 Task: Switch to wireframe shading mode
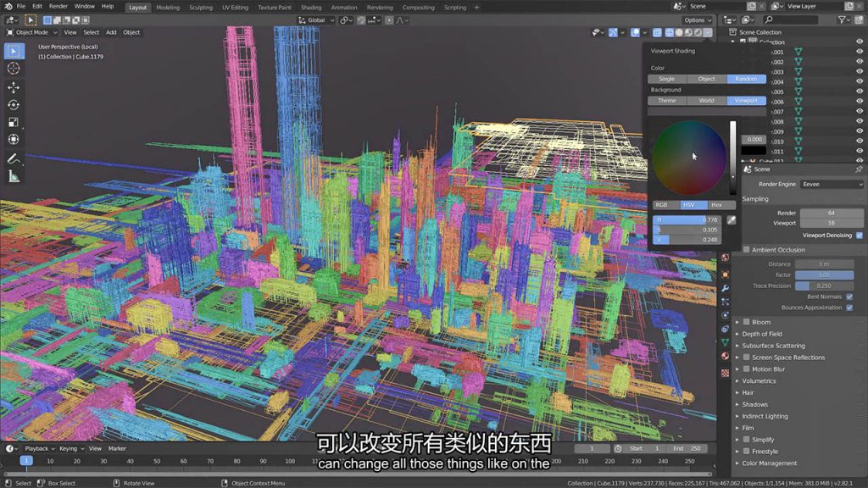pyautogui.click(x=670, y=33)
